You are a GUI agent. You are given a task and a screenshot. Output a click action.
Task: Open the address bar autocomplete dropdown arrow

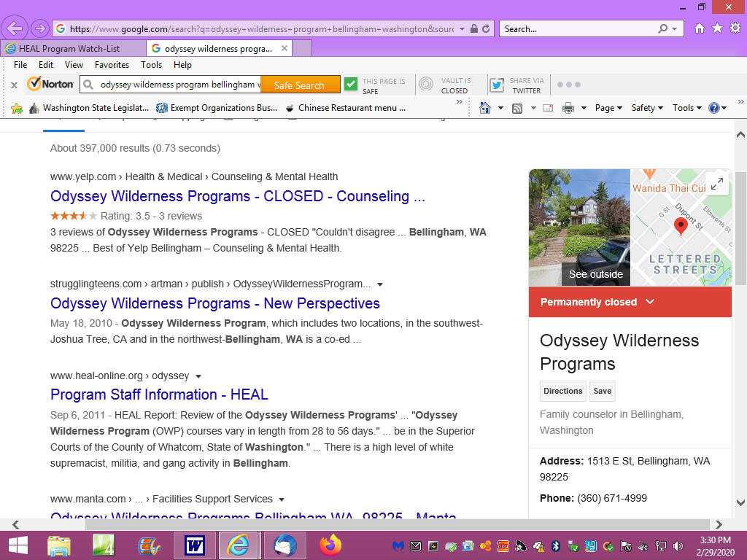pyautogui.click(x=462, y=29)
